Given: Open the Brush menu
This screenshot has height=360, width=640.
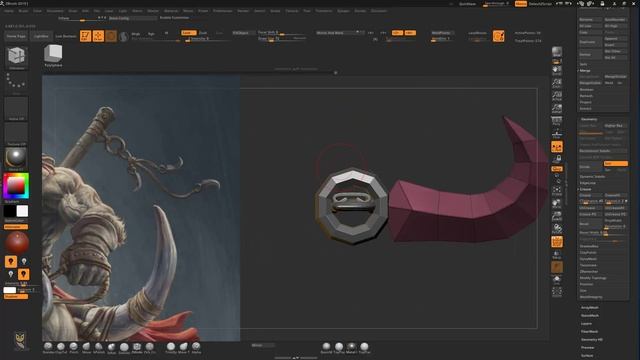Looking at the screenshot, I should pyautogui.click(x=23, y=11).
